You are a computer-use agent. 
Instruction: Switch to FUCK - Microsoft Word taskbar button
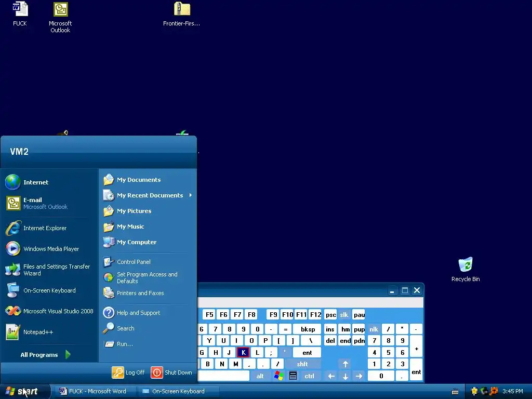[x=96, y=391]
